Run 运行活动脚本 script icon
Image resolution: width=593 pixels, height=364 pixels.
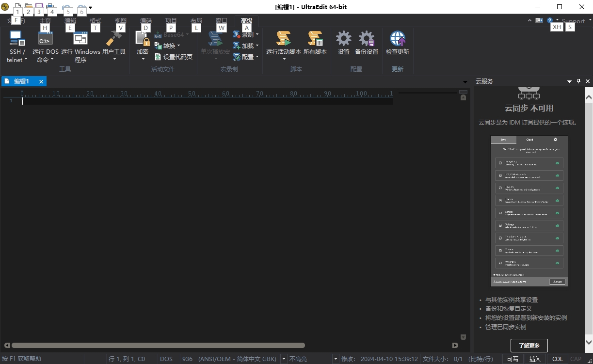pos(283,39)
